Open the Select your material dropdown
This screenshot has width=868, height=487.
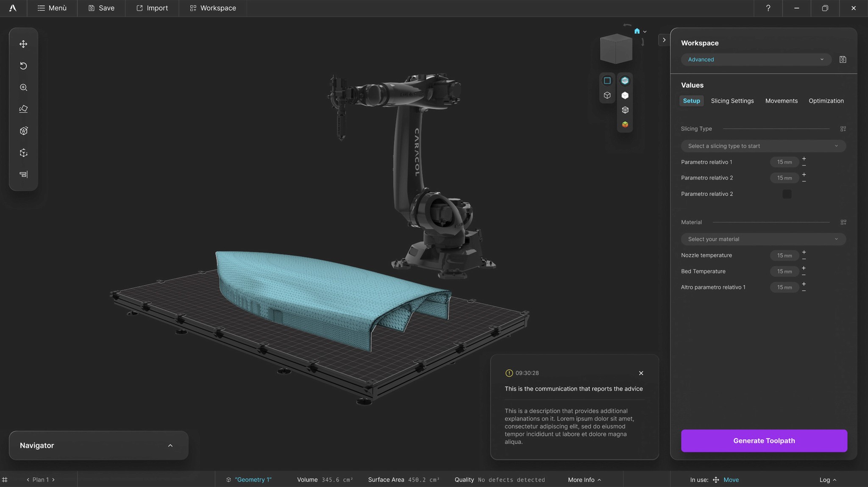tap(763, 239)
